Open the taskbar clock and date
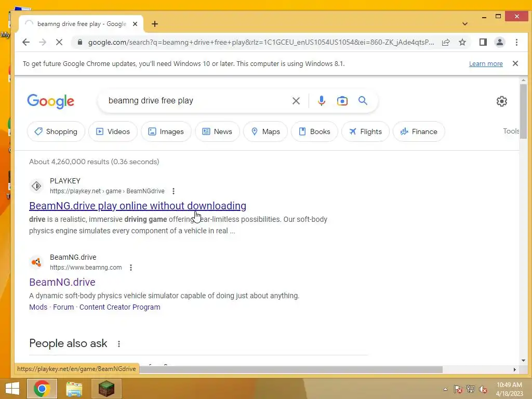 [509, 389]
